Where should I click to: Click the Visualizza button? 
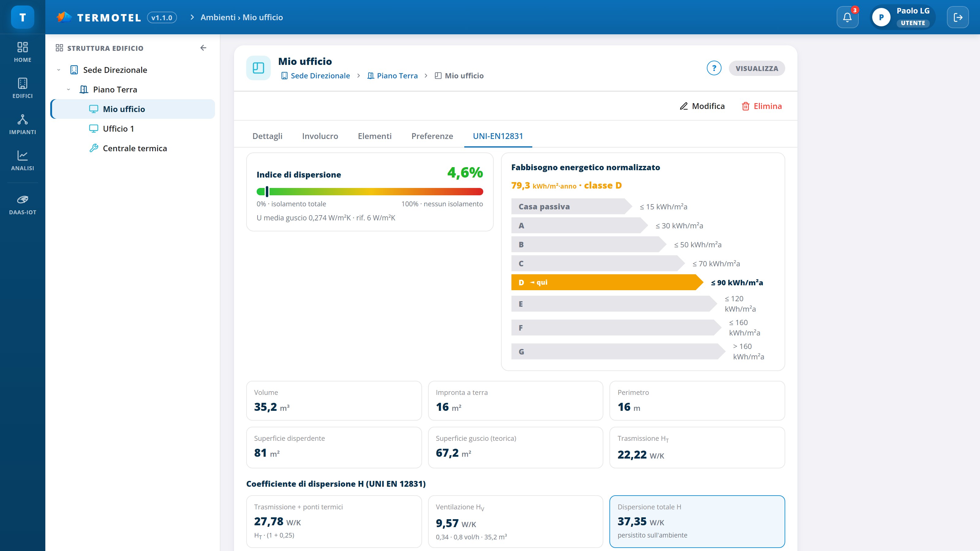tap(757, 69)
